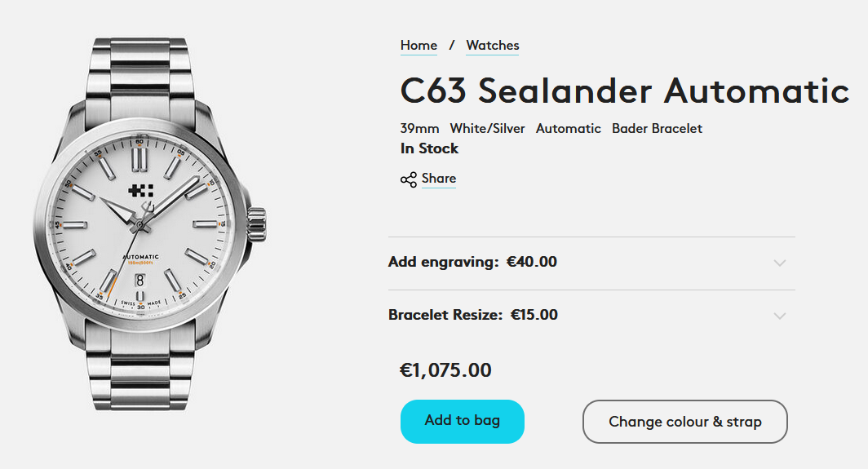Expand the Add engraving chevron

click(x=780, y=263)
